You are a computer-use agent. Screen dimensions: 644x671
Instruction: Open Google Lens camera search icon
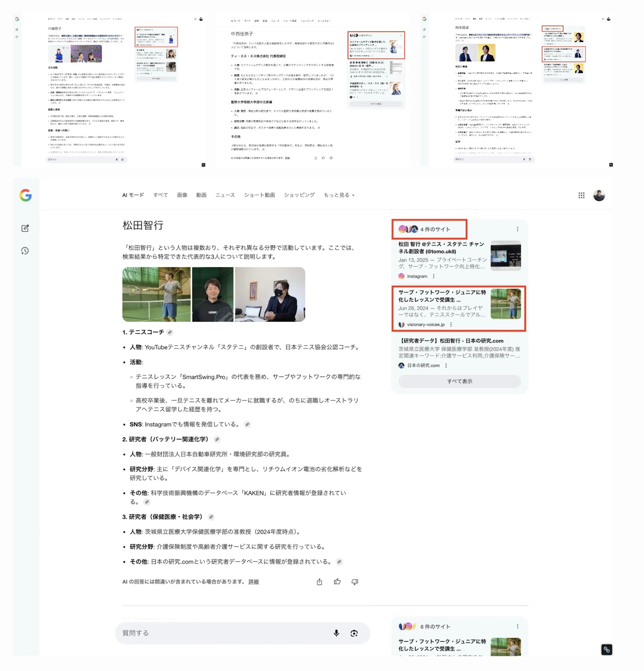(354, 633)
